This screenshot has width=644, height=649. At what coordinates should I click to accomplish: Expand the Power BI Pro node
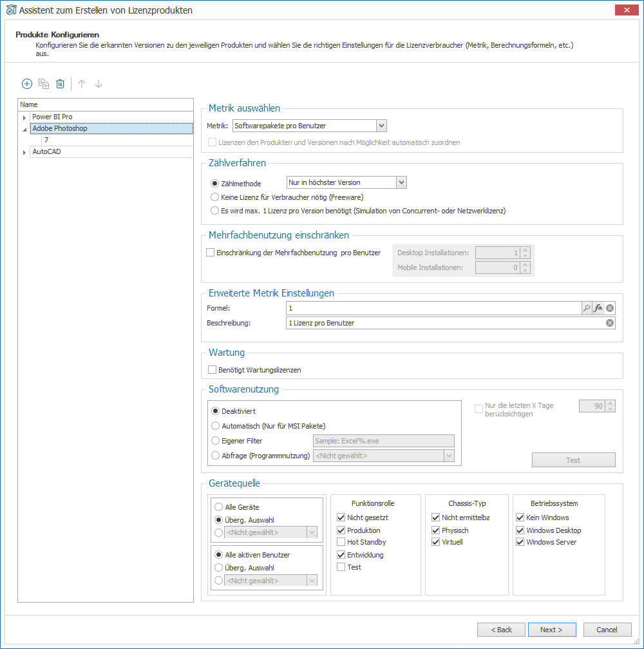point(24,117)
